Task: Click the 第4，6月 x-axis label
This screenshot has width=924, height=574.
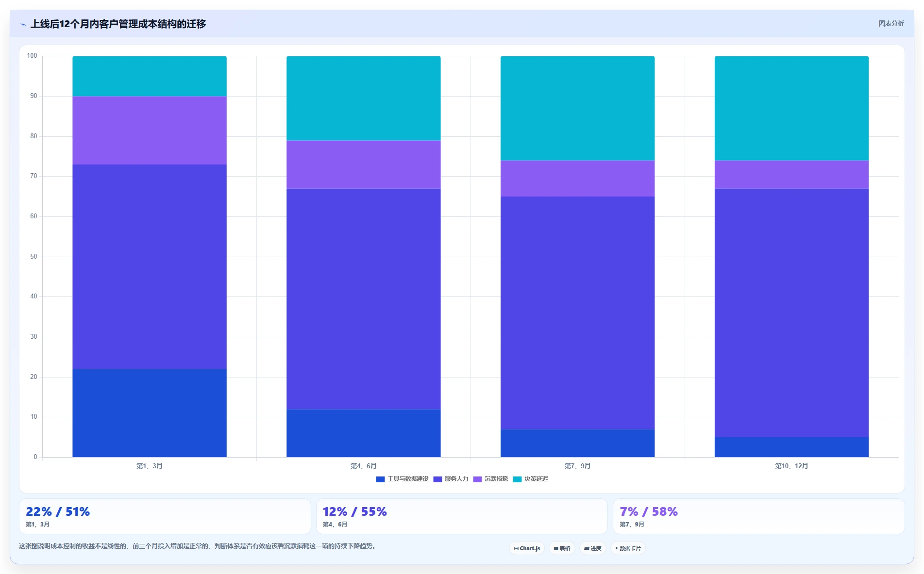Action: tap(364, 466)
